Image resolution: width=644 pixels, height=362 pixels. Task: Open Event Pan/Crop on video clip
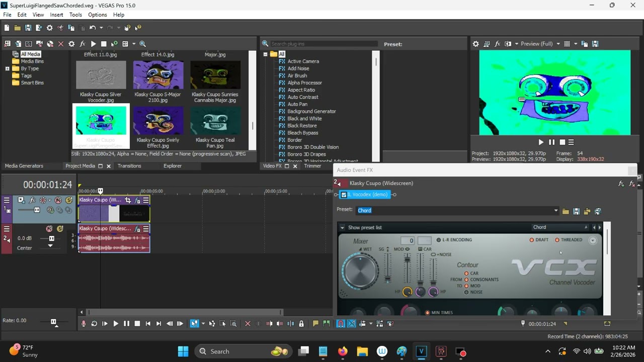128,200
